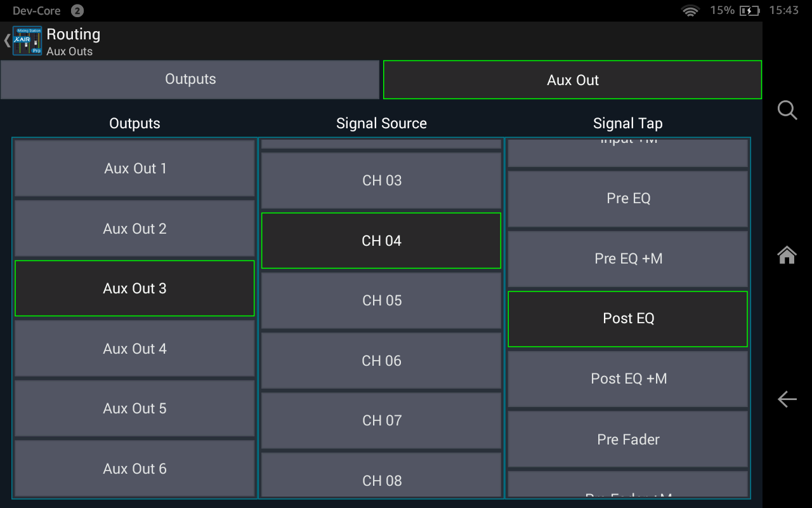Switch to the Aux Out tab
The image size is (812, 508).
coord(572,80)
